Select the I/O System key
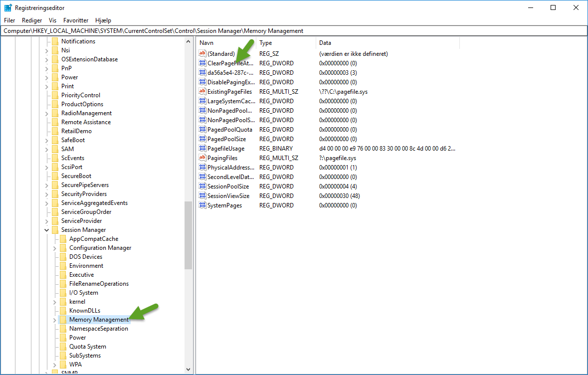This screenshot has width=588, height=375. click(x=84, y=293)
